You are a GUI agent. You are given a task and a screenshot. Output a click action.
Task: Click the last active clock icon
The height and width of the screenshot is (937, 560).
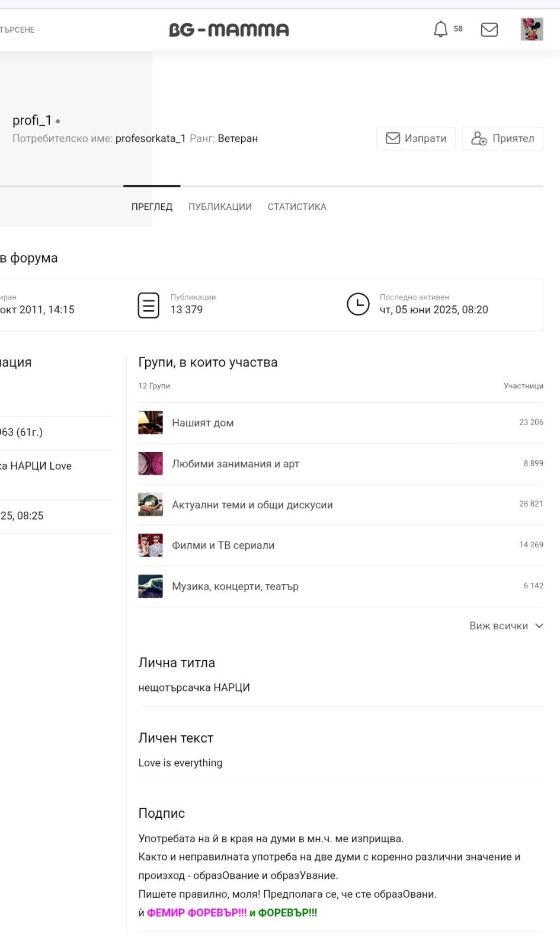[x=358, y=304]
